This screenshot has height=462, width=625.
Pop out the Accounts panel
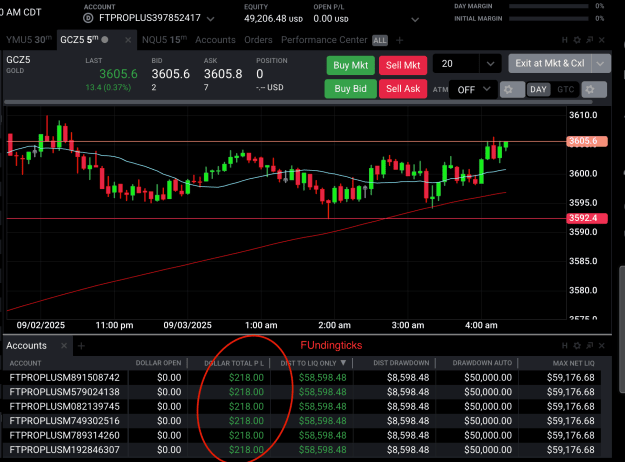pyautogui.click(x=590, y=346)
